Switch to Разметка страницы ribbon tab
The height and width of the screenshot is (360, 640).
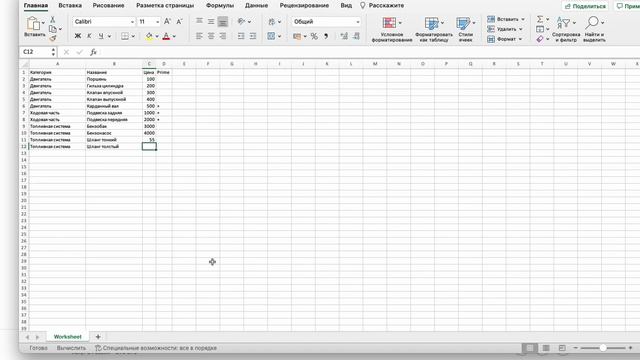tap(165, 6)
